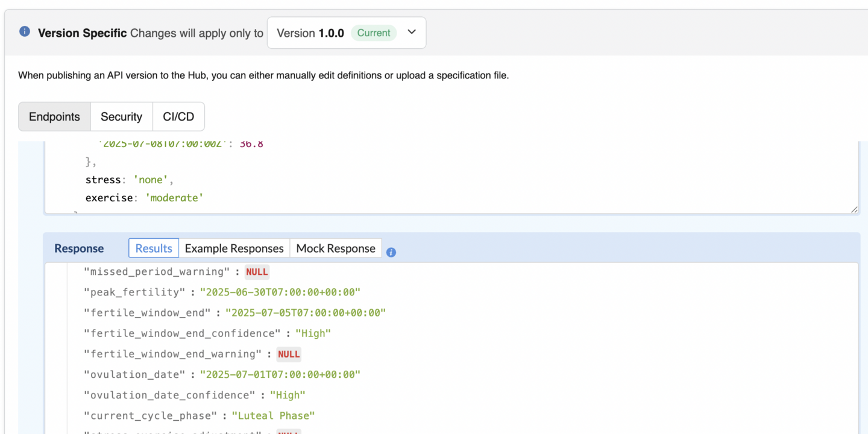The image size is (868, 434).
Task: Open the CI/CD tab
Action: tap(178, 116)
